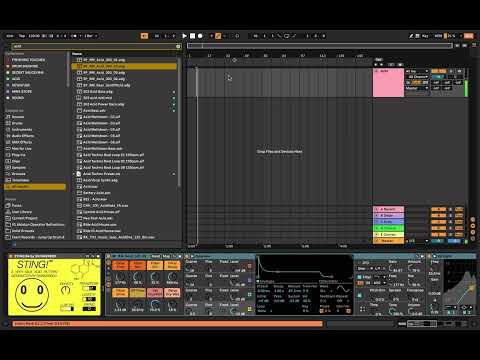Screen dimensions: 480x360
Task: Solo the Acid track
Action: (x=451, y=71)
